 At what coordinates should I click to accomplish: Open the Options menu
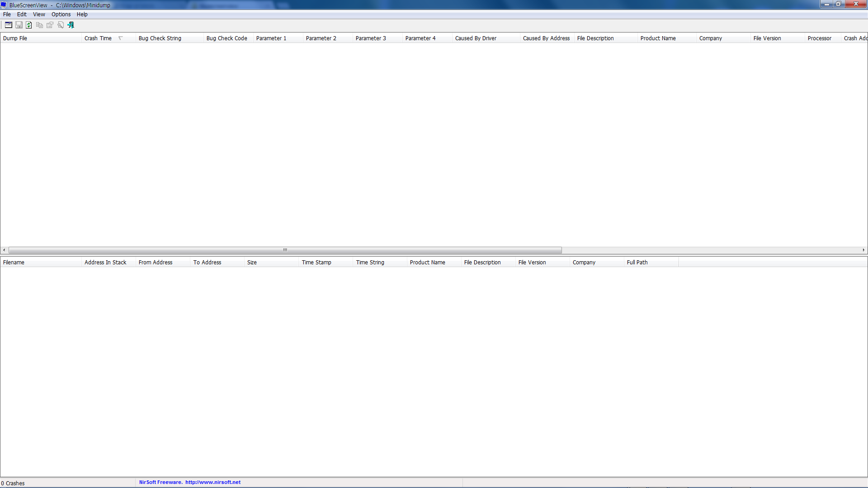(x=61, y=14)
